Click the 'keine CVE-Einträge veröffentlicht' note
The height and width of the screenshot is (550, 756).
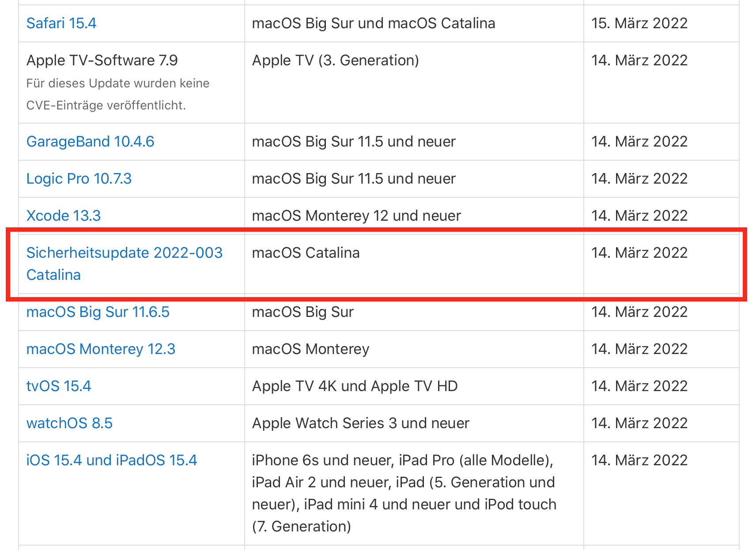pyautogui.click(x=117, y=94)
